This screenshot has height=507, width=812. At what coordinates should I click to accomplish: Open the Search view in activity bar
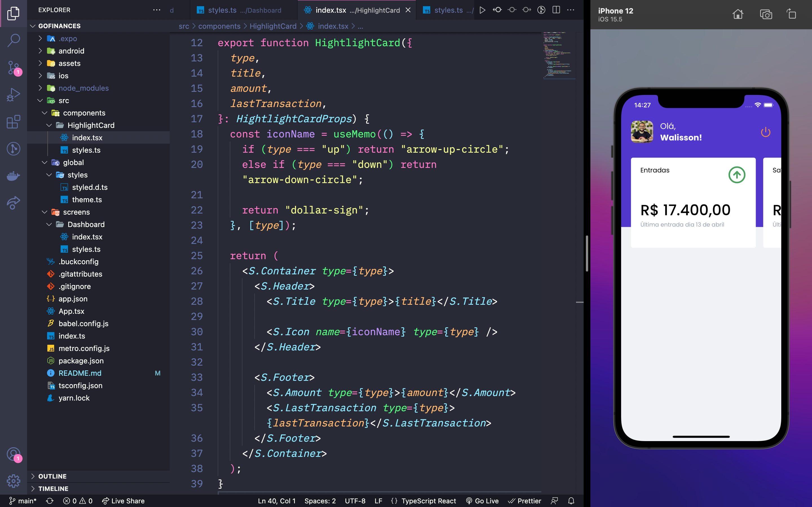click(14, 41)
